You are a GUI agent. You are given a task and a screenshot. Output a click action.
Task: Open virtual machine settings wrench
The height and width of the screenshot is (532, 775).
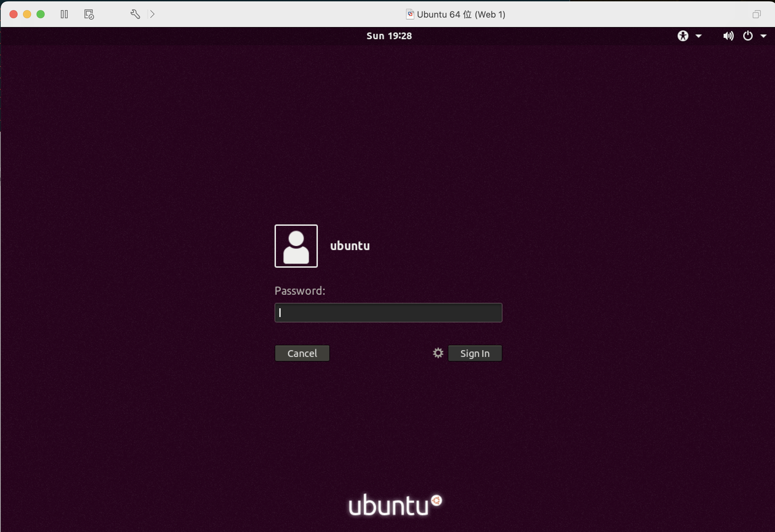point(135,14)
